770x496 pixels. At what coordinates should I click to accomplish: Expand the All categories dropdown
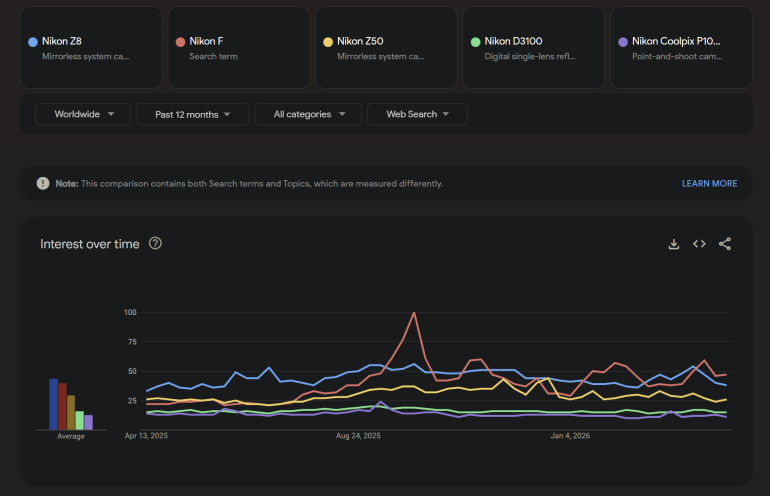click(308, 114)
